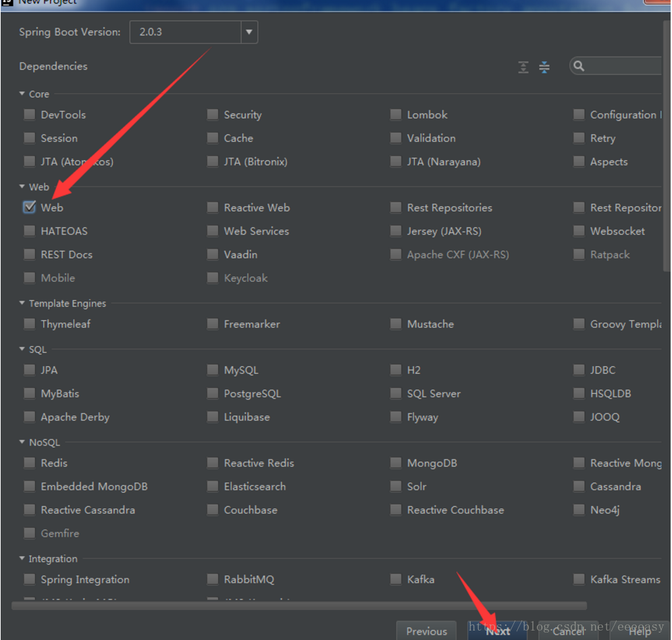Click the Help button
Viewport: 672px width, 640px height.
point(640,631)
